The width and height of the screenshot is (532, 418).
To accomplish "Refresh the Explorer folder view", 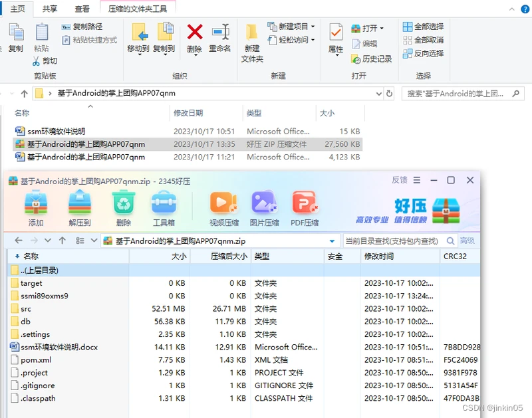I will click(x=389, y=94).
